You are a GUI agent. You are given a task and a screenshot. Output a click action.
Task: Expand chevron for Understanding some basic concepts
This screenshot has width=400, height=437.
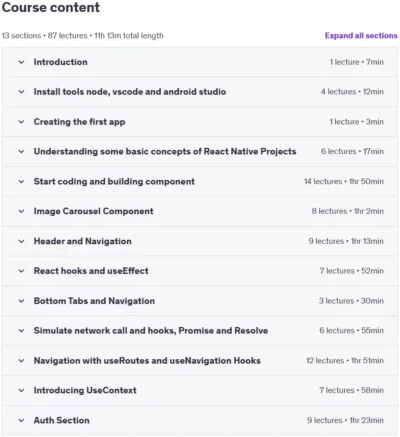click(x=21, y=151)
